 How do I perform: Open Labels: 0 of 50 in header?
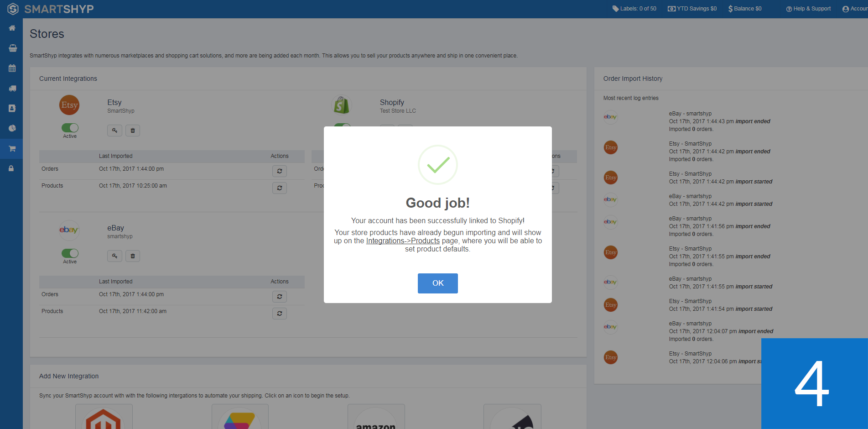pos(634,9)
